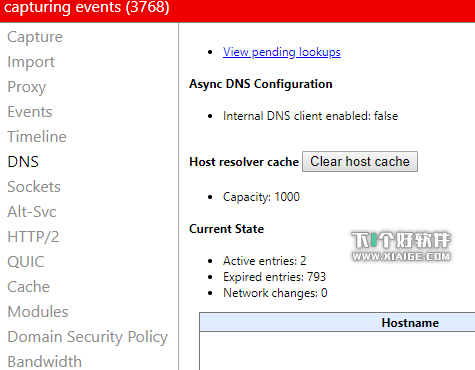
Task: Select the DNS sidebar tab
Action: click(23, 162)
